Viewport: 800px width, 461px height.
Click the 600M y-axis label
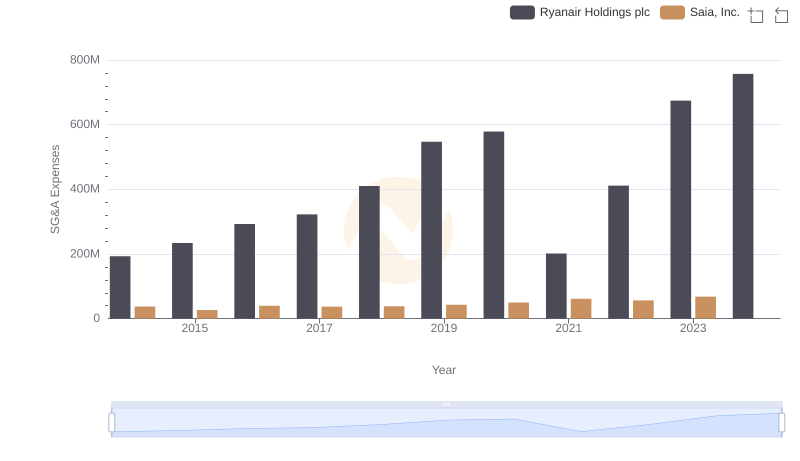85,124
